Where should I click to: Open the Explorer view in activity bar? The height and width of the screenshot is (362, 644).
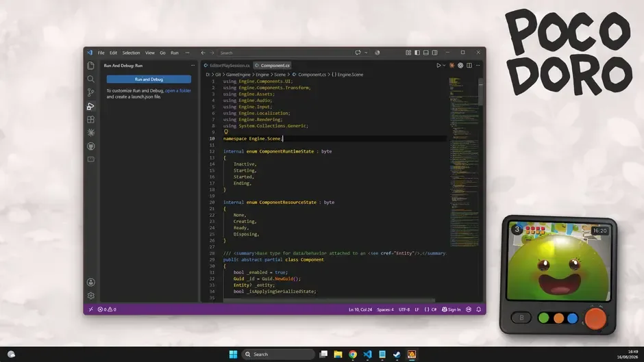click(x=90, y=66)
